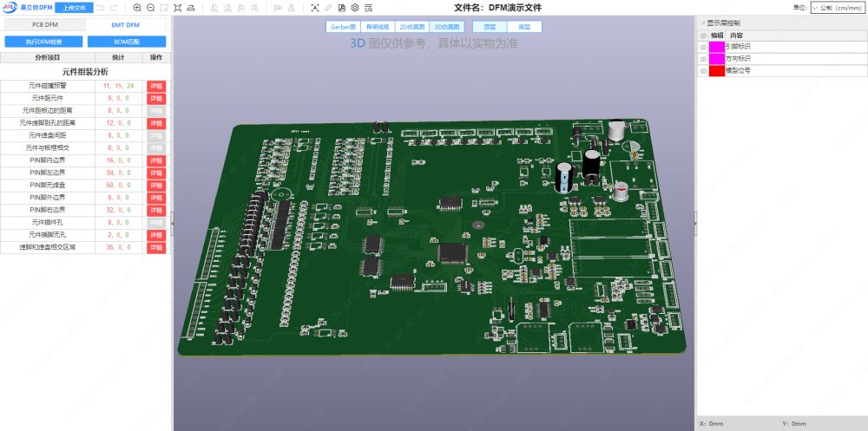Toggle visibility of 引脚标识 layer

(703, 47)
